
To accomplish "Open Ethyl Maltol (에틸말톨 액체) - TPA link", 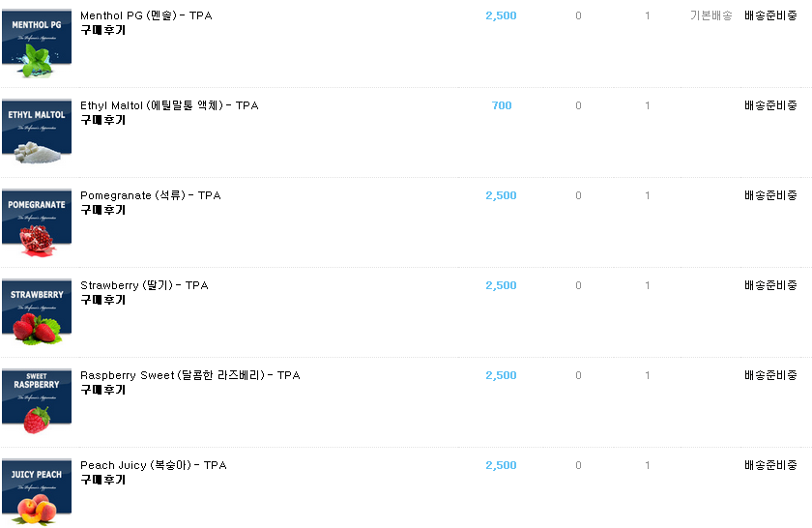I will (169, 105).
